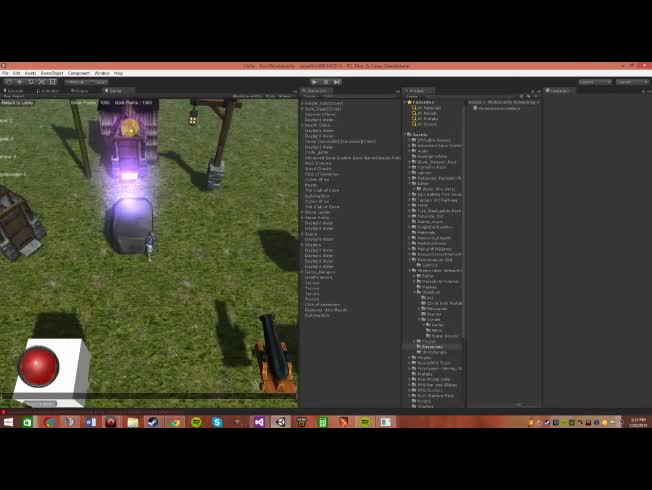
Task: Open the Project Create dropdown
Action: tap(412, 97)
